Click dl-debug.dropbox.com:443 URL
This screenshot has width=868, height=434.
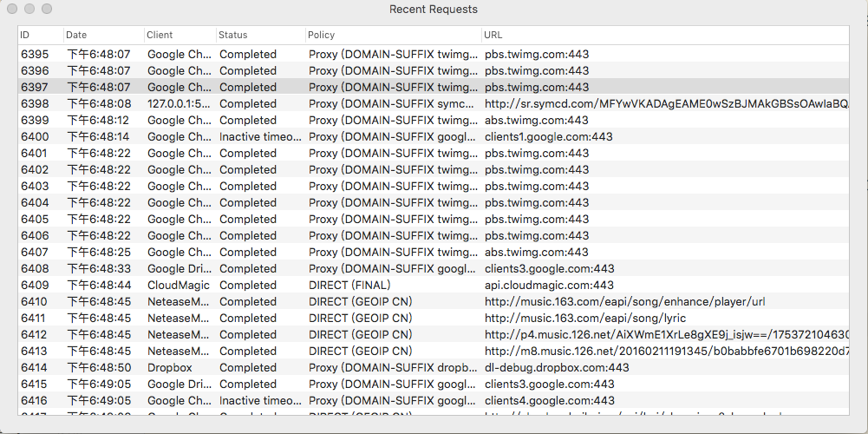pyautogui.click(x=557, y=367)
